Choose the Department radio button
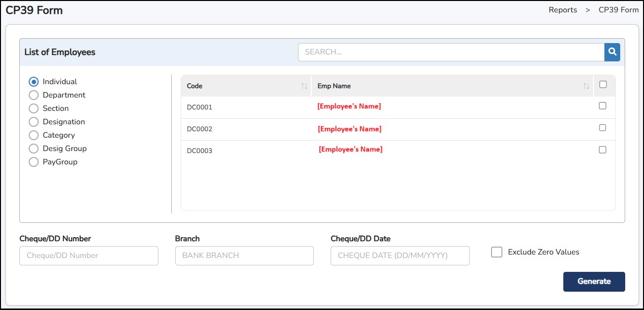 click(34, 95)
